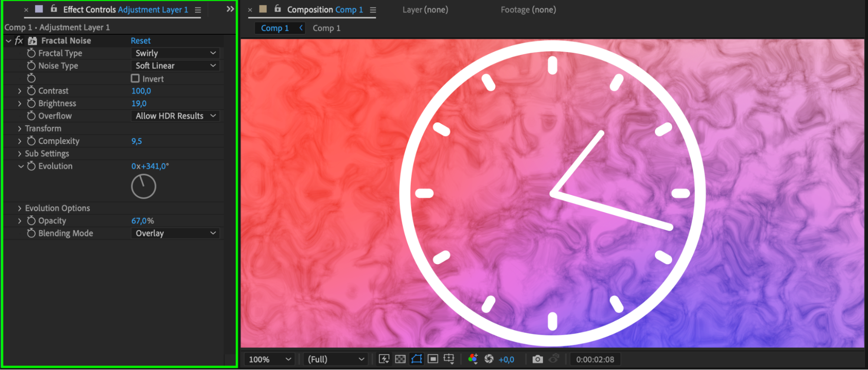868x370 pixels.
Task: Click the Complexity value 9,5
Action: (136, 141)
